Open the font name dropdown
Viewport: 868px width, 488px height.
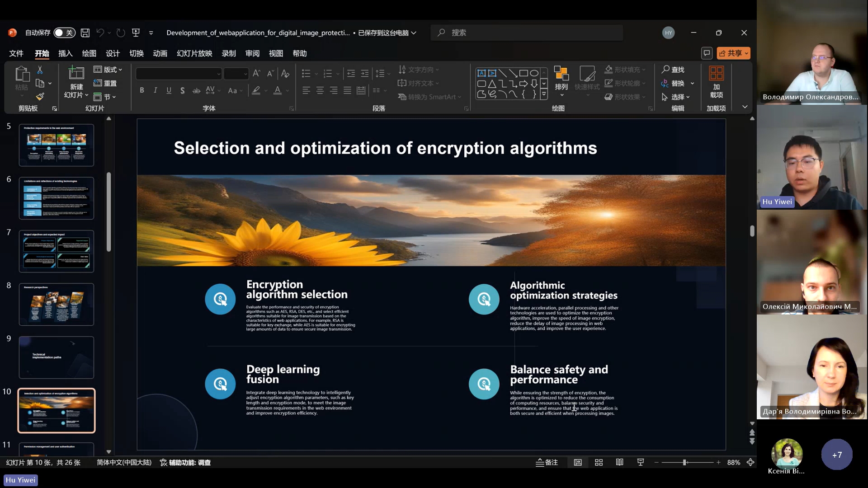coord(219,73)
